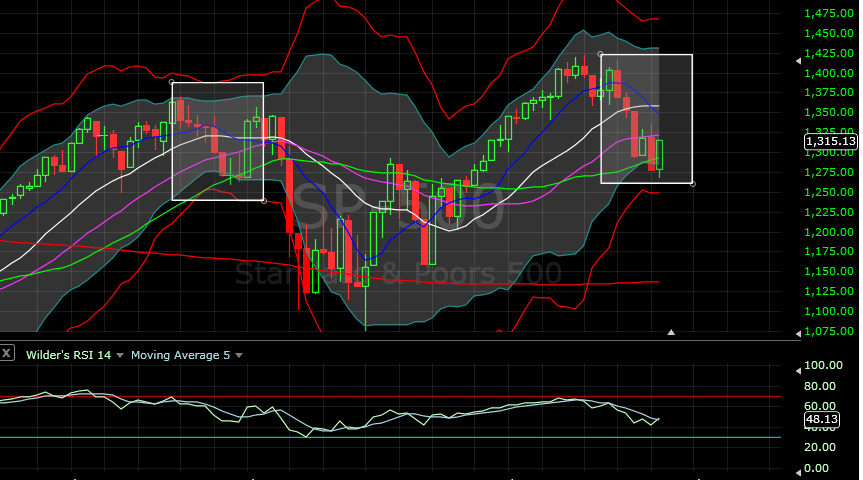Click the current price label 1,315.13
Viewport: 863px width, 480px height.
point(831,141)
